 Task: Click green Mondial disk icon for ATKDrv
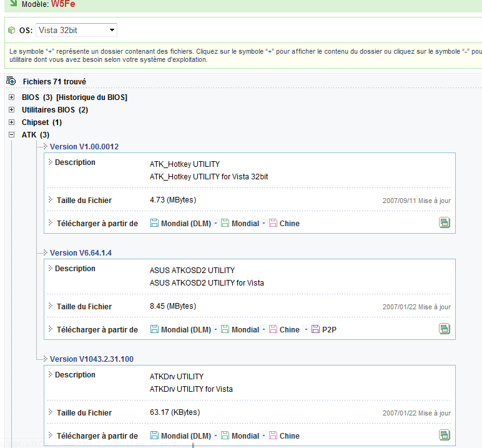click(x=225, y=436)
